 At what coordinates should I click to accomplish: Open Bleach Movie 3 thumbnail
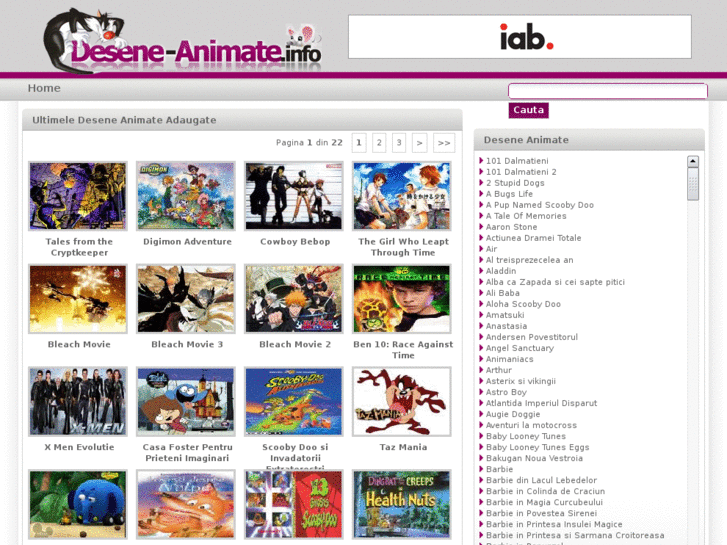tap(186, 299)
